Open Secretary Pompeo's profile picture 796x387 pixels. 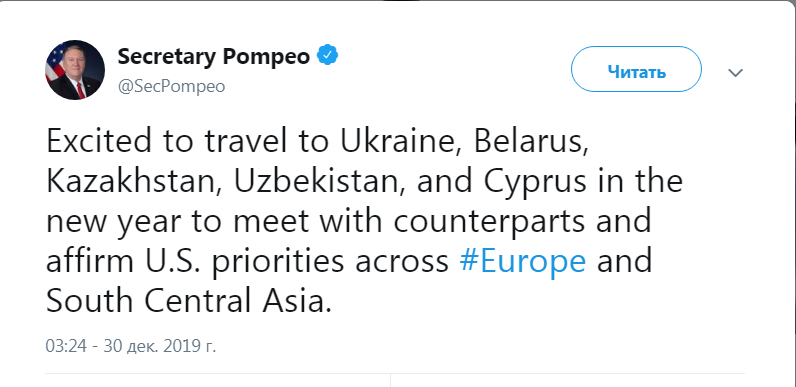coord(75,70)
